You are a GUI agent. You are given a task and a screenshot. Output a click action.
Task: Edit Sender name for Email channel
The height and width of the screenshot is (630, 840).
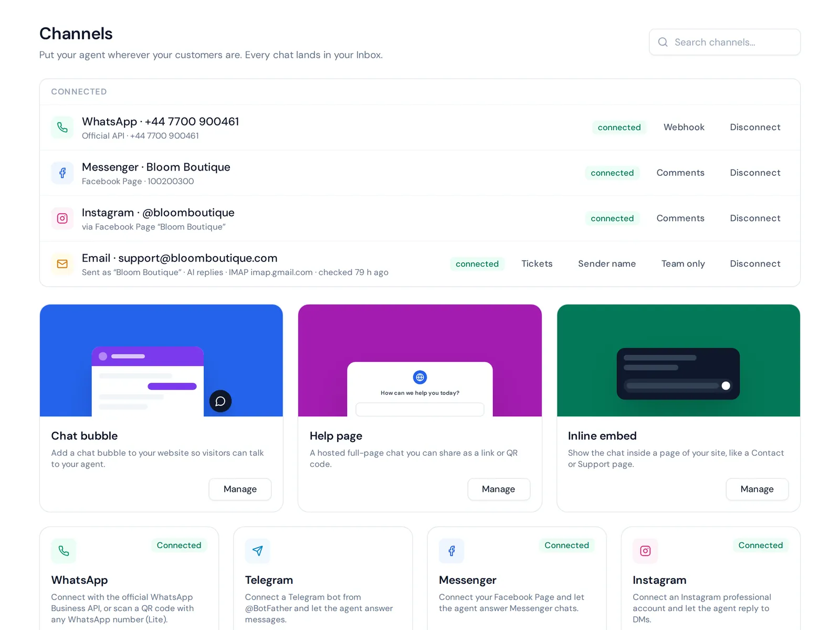pos(607,264)
